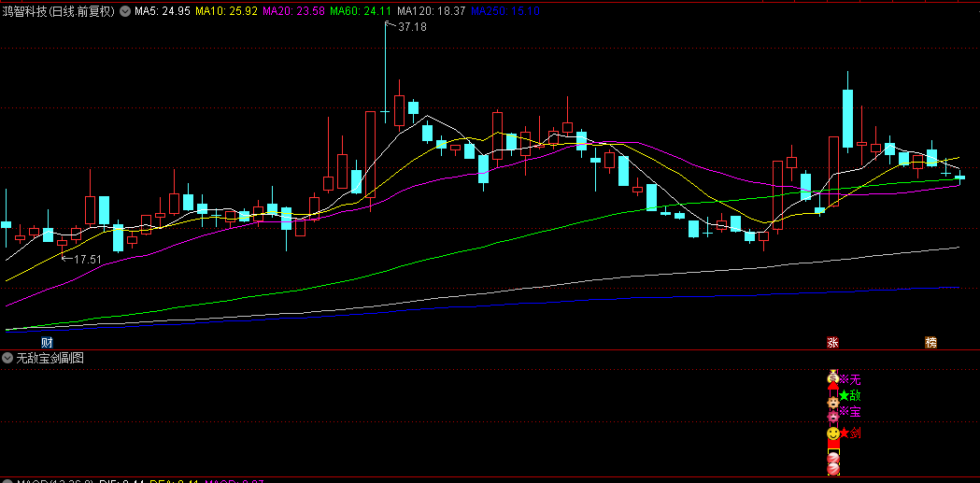Expand the 无敌宝剑副图 indicator chevron

click(x=7, y=358)
